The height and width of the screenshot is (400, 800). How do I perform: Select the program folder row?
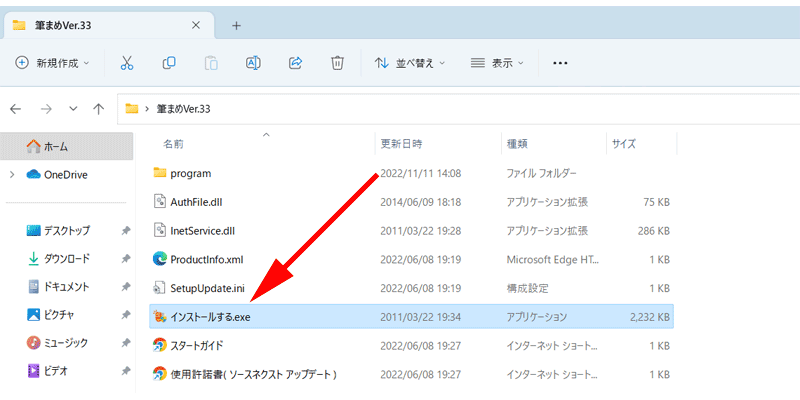click(411, 173)
